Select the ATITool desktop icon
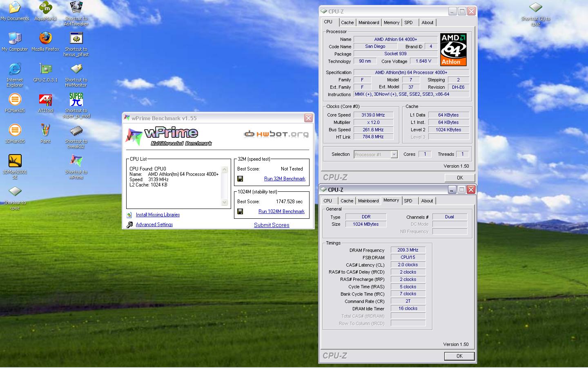The height and width of the screenshot is (368, 588). (45, 99)
